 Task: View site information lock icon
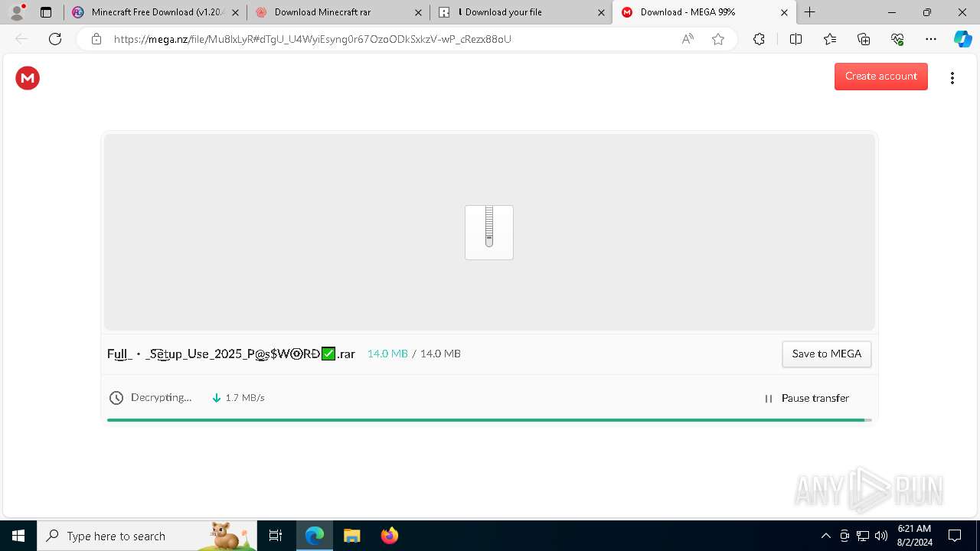pyautogui.click(x=96, y=39)
